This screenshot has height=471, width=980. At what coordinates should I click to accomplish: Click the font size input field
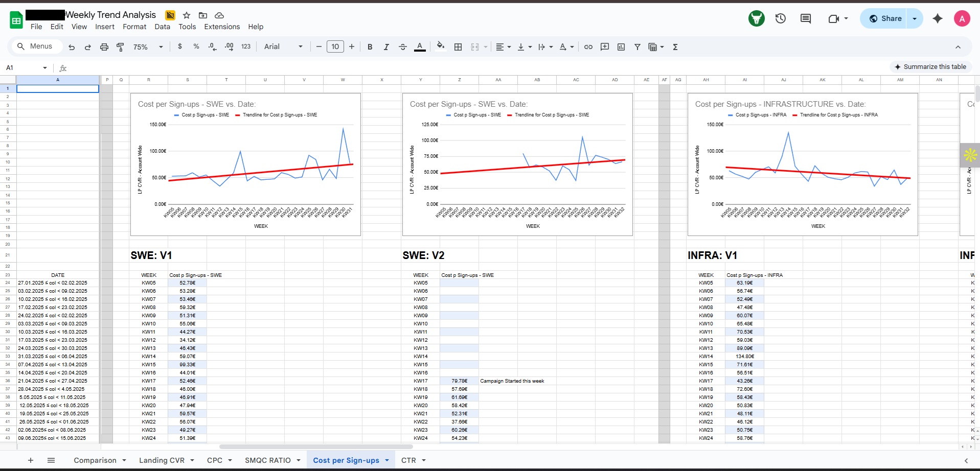pos(335,47)
